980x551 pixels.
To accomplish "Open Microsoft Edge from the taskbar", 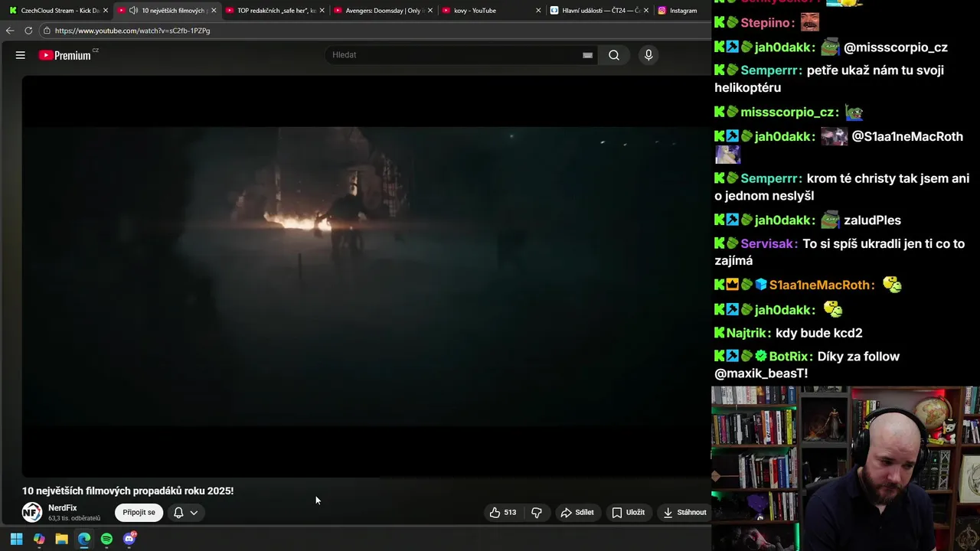I will pos(84,539).
